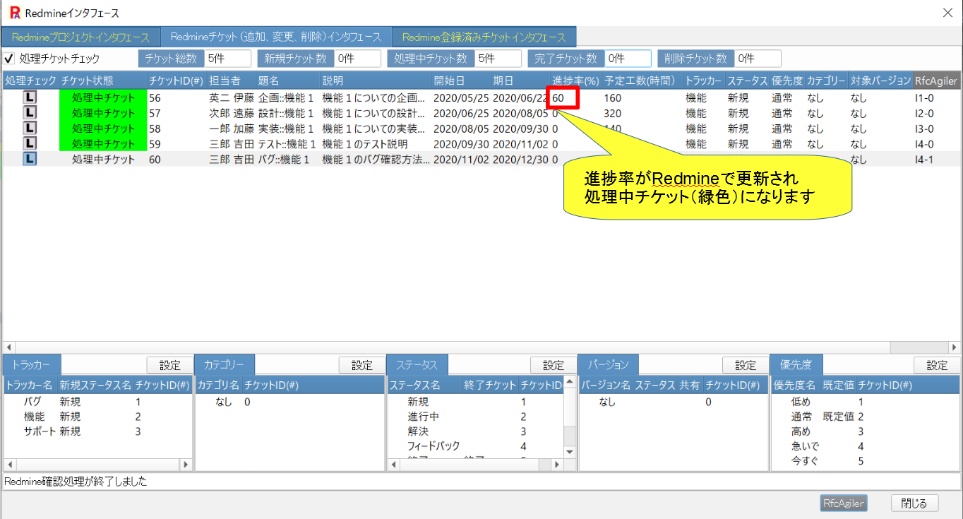The image size is (963, 519).
Task: Click the status list's down scroll arrow
Action: (x=569, y=451)
